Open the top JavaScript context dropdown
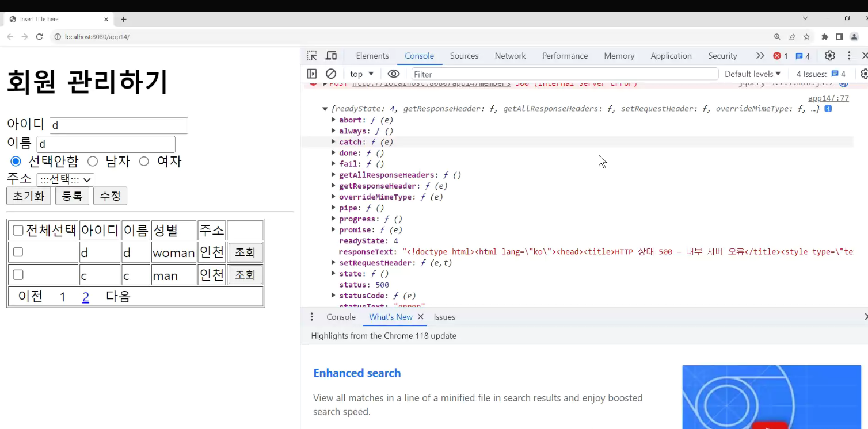The image size is (868, 429). pos(362,74)
